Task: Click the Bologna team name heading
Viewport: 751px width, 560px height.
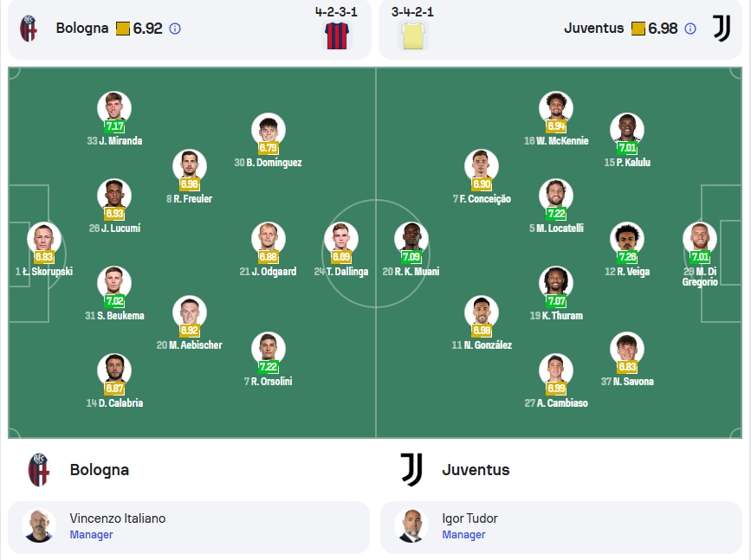Action: (x=99, y=469)
